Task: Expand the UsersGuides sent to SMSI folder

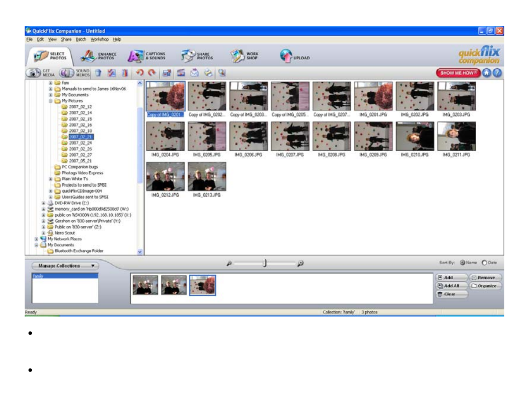Action: tap(51, 197)
